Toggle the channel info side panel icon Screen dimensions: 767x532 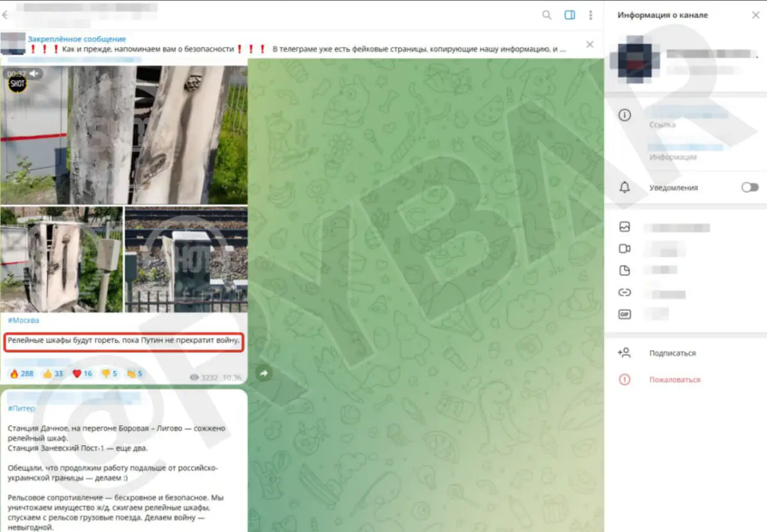point(569,15)
